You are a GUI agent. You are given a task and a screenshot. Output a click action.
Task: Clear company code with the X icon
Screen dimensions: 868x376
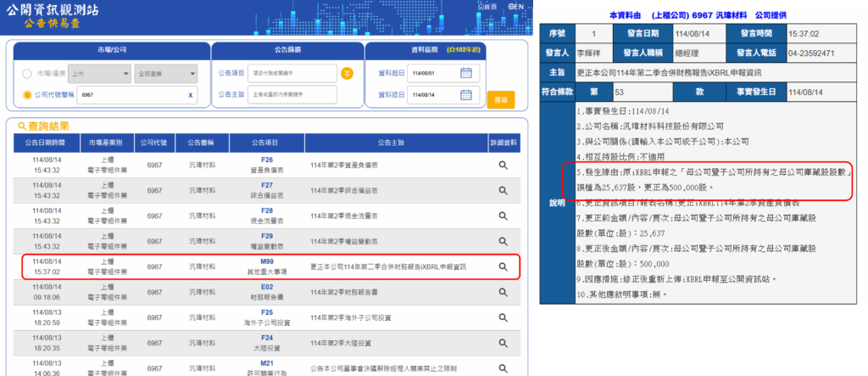(191, 96)
